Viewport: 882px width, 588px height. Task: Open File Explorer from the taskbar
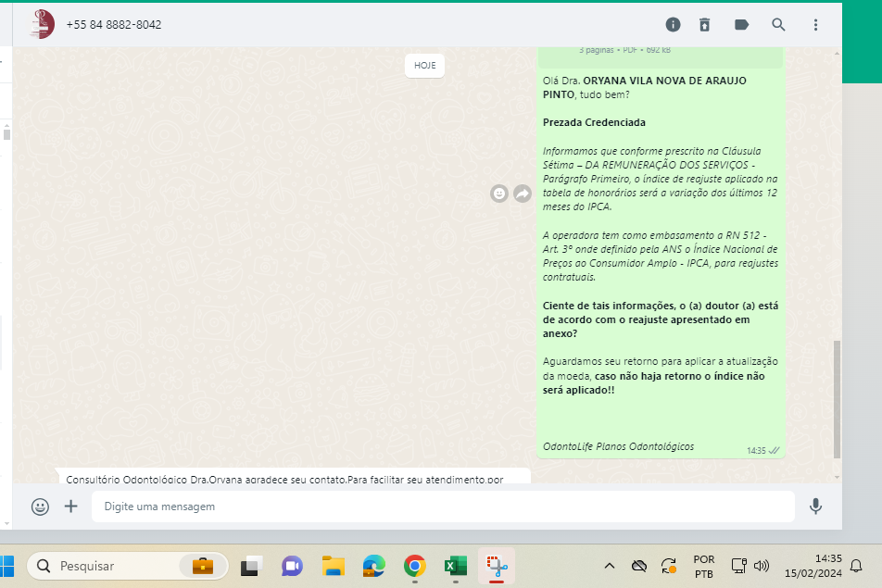(x=333, y=566)
